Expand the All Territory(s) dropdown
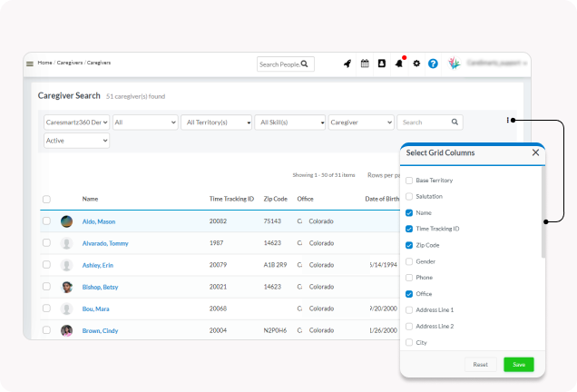577x392 pixels. tap(216, 122)
